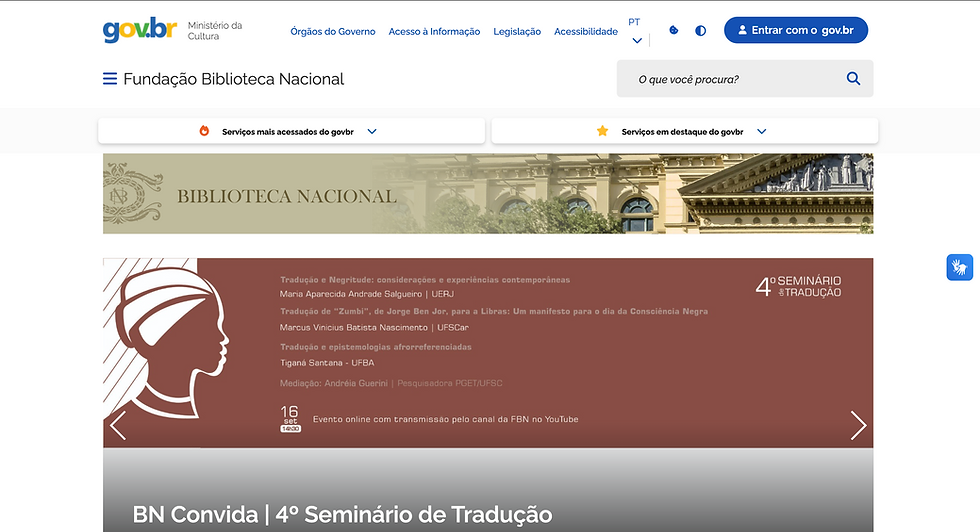Screen dimensions: 980x532
Task: Toggle high contrast mode icon
Action: pyautogui.click(x=701, y=31)
